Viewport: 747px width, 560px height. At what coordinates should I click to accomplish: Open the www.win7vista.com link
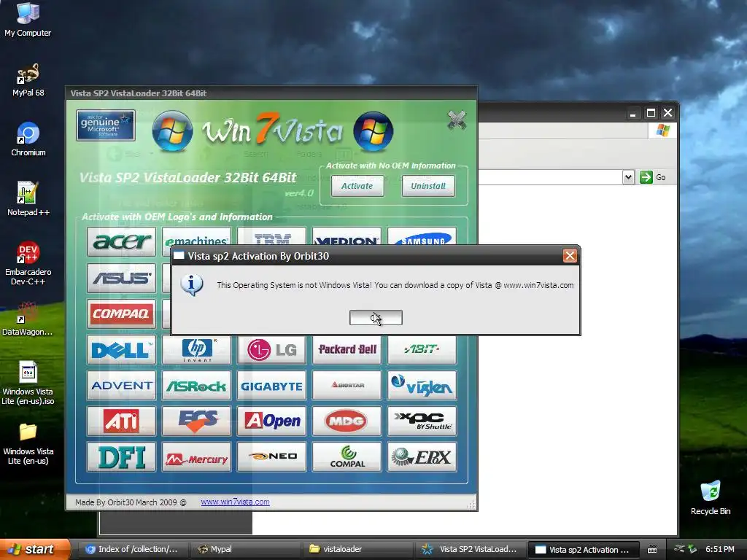click(x=235, y=502)
